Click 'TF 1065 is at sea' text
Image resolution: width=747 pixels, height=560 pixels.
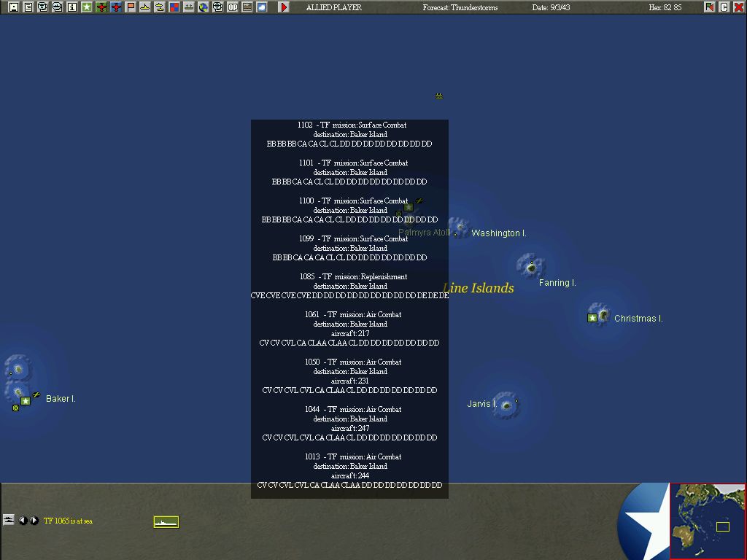click(x=68, y=521)
